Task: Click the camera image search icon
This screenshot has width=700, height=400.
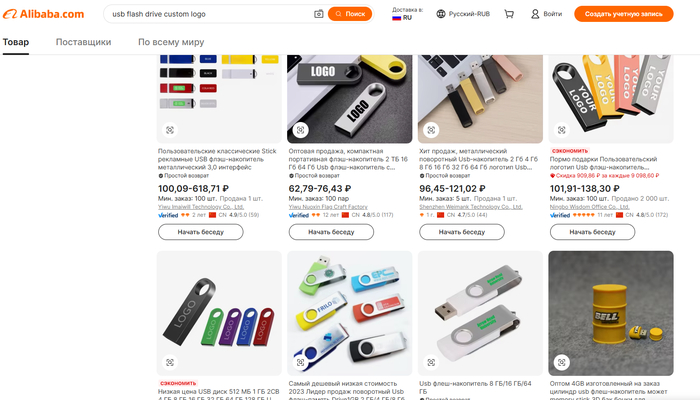Action: tap(318, 14)
